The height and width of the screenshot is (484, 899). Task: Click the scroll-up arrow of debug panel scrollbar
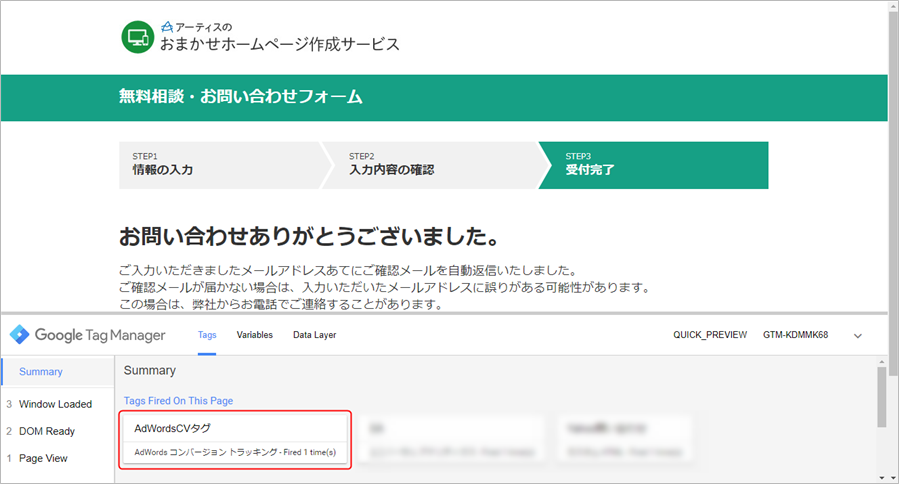[882, 362]
